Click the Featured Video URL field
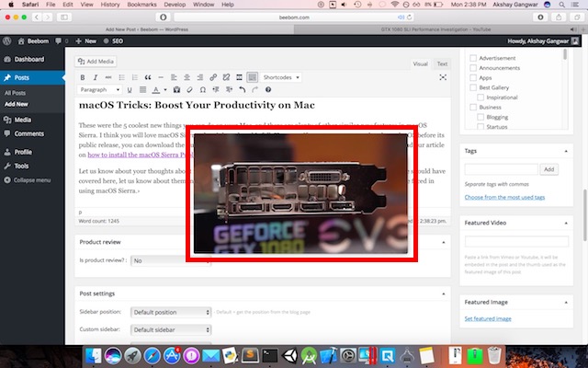This screenshot has width=588, height=368. [x=516, y=241]
